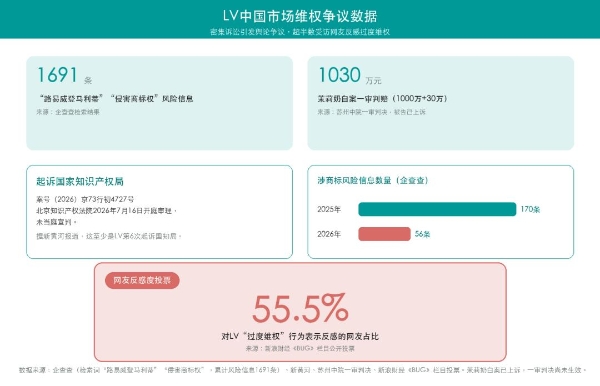The image size is (600, 386).
Task: Click the '56条' value label
Action: tap(422, 234)
